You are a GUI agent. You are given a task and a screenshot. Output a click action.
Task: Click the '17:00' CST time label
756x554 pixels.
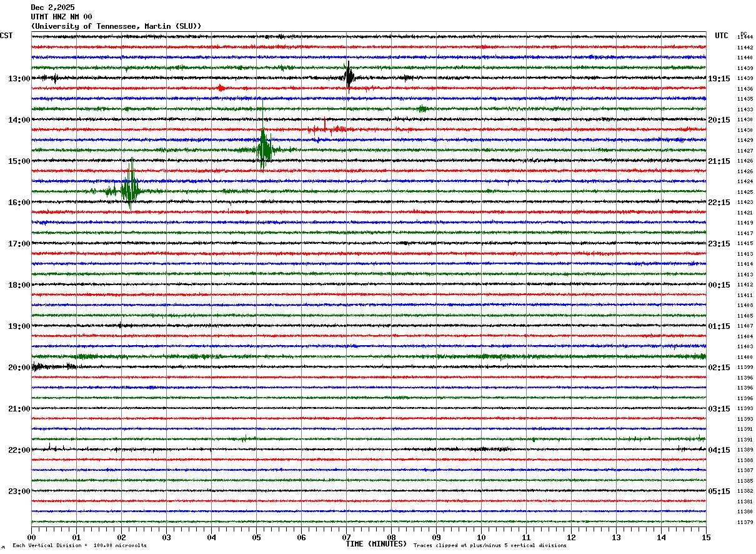coord(19,243)
